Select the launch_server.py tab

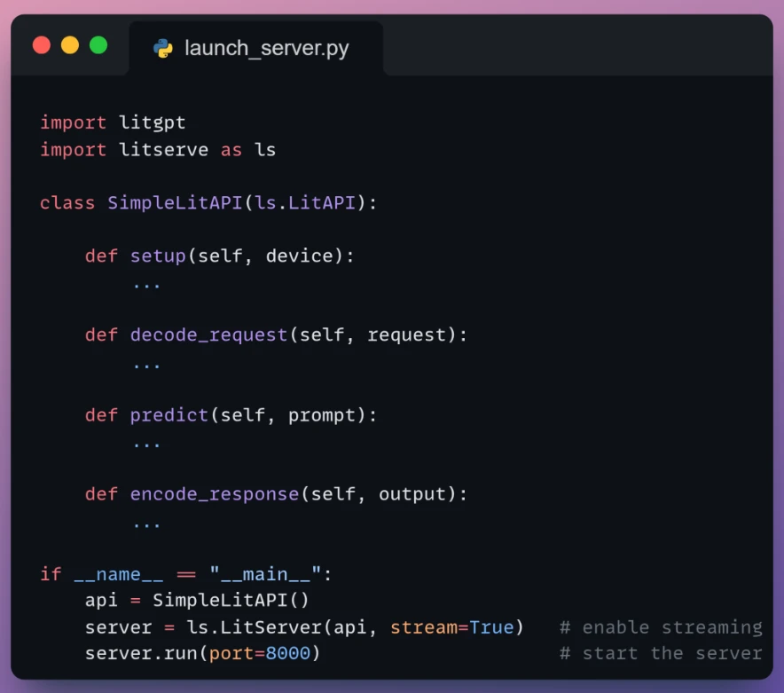click(256, 49)
